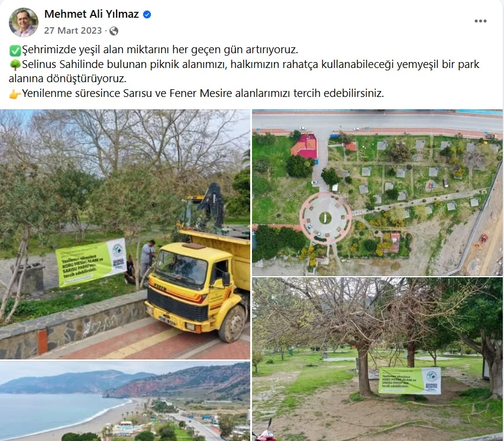Open the yellow dump truck photo
This screenshot has height=441, width=504.
click(x=125, y=234)
